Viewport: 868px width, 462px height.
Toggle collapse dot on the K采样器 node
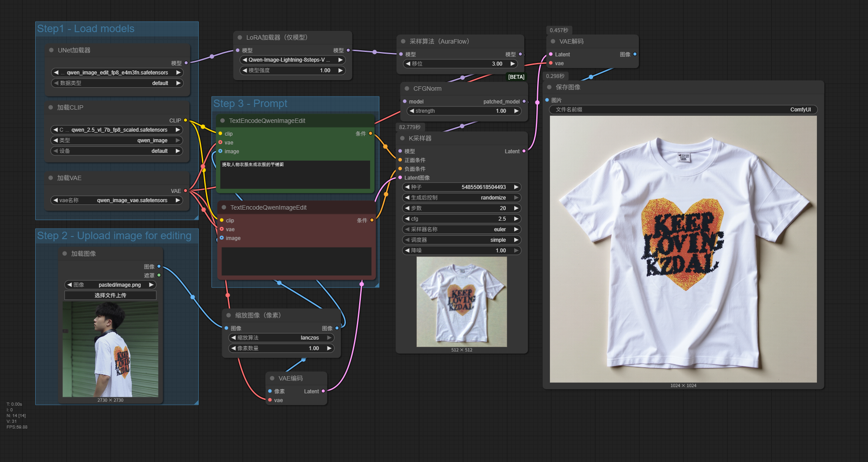(402, 138)
